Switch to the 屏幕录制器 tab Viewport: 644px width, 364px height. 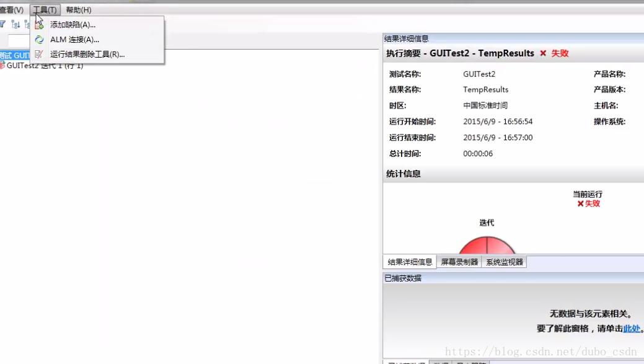[x=459, y=262]
